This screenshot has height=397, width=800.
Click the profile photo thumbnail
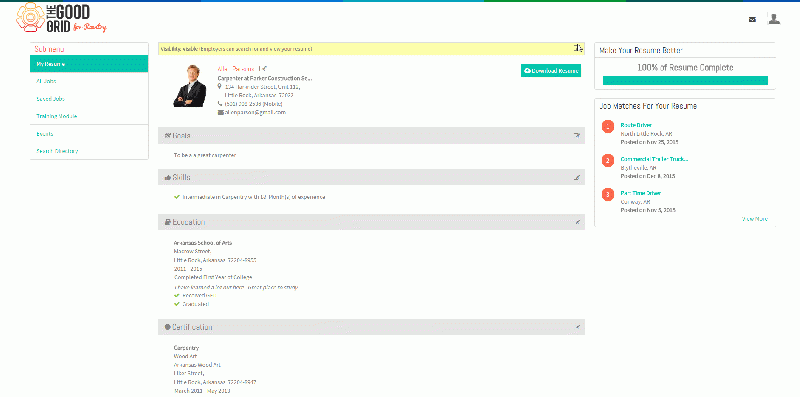(x=189, y=86)
